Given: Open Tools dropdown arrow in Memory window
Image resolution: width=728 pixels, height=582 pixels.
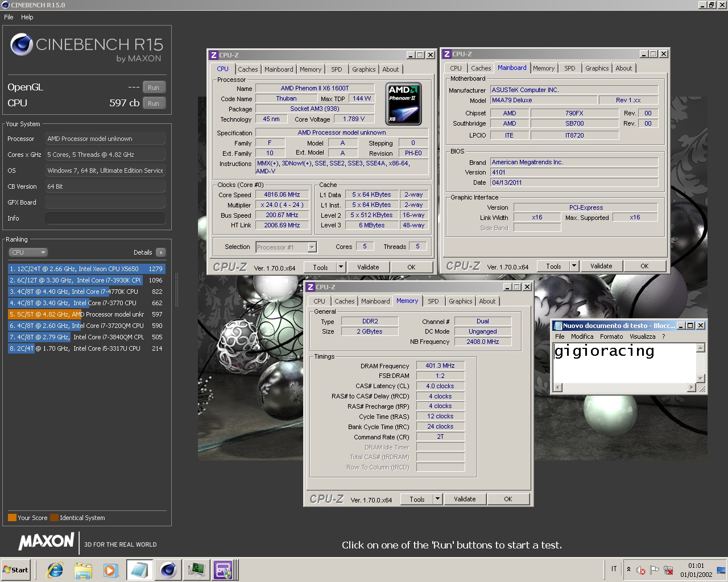Looking at the screenshot, I should [x=437, y=499].
